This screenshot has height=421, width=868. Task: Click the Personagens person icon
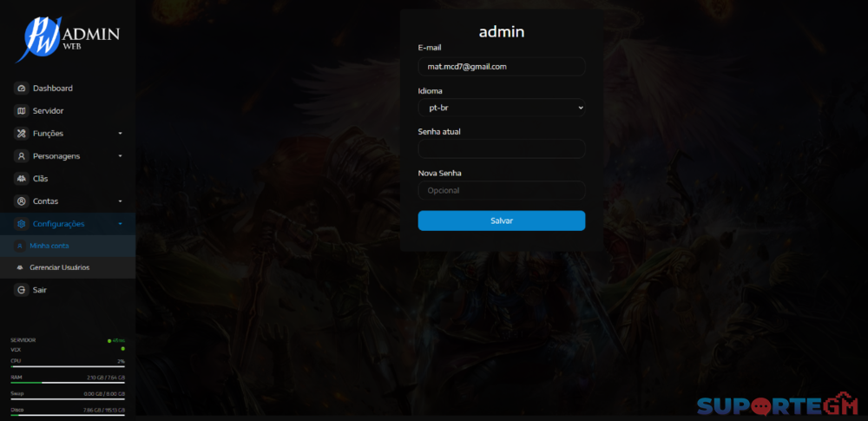tap(22, 156)
